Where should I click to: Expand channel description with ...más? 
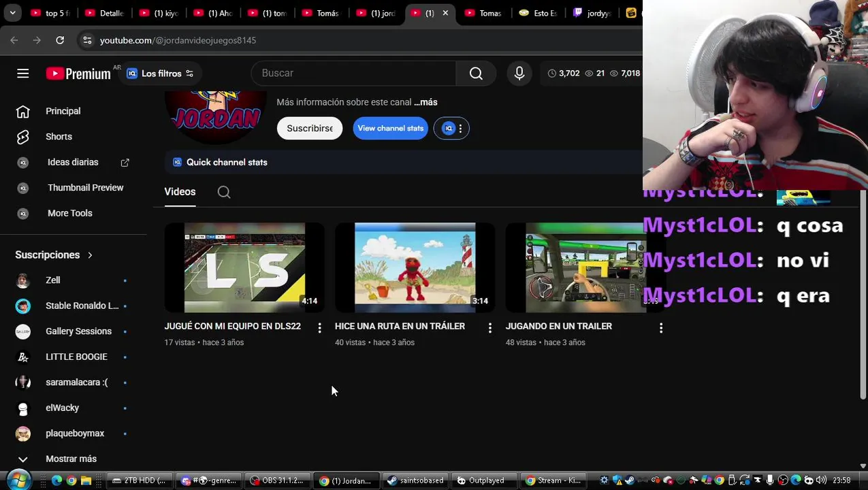(425, 102)
